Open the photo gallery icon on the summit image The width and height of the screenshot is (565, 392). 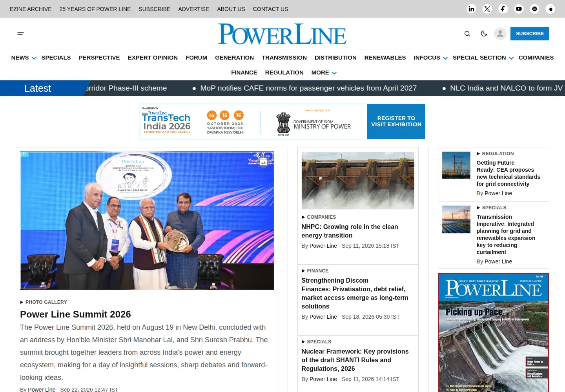[263, 162]
